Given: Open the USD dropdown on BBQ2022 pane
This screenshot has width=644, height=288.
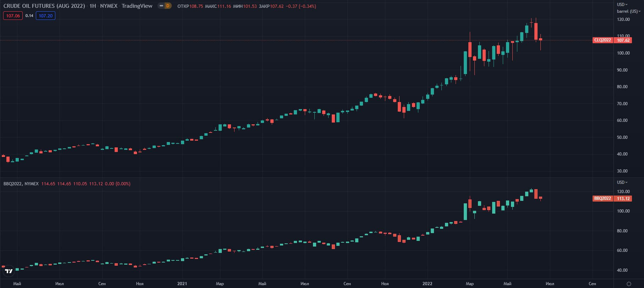Looking at the screenshot, I should click(x=622, y=182).
